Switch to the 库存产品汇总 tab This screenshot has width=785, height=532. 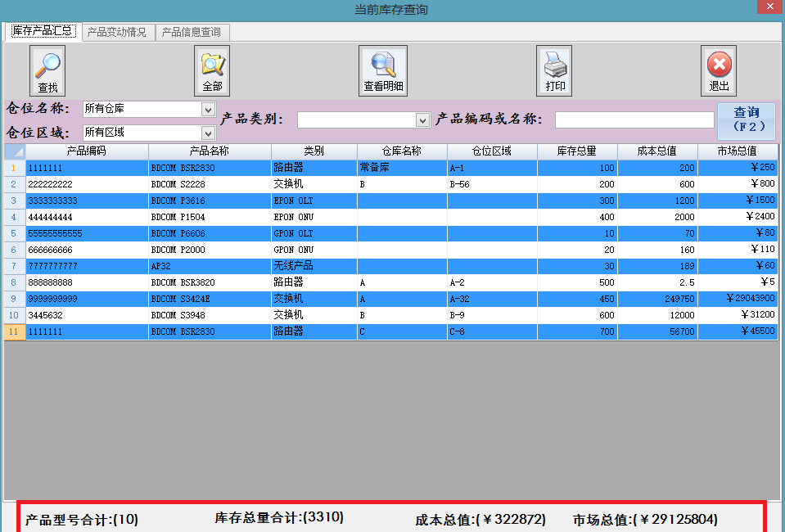pyautogui.click(x=42, y=31)
